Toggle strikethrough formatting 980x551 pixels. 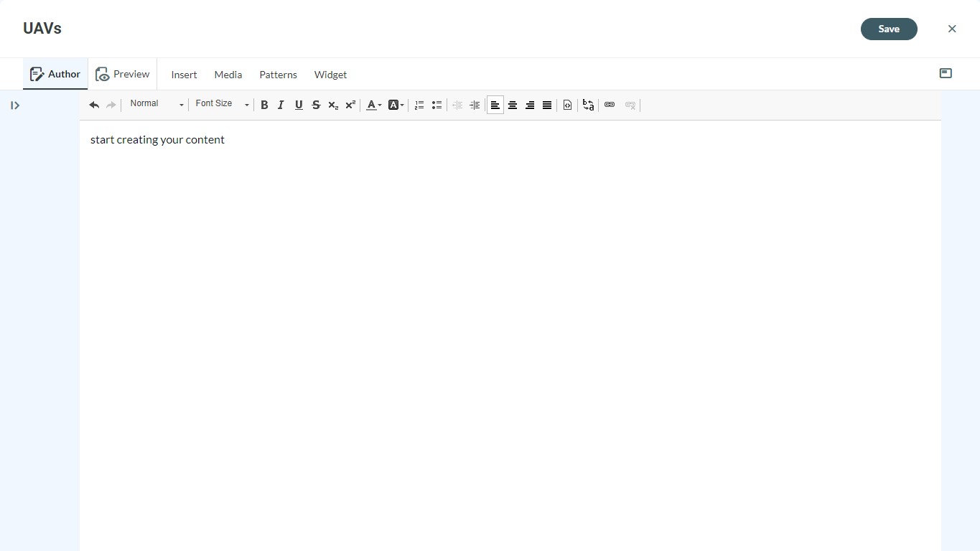pyautogui.click(x=316, y=105)
